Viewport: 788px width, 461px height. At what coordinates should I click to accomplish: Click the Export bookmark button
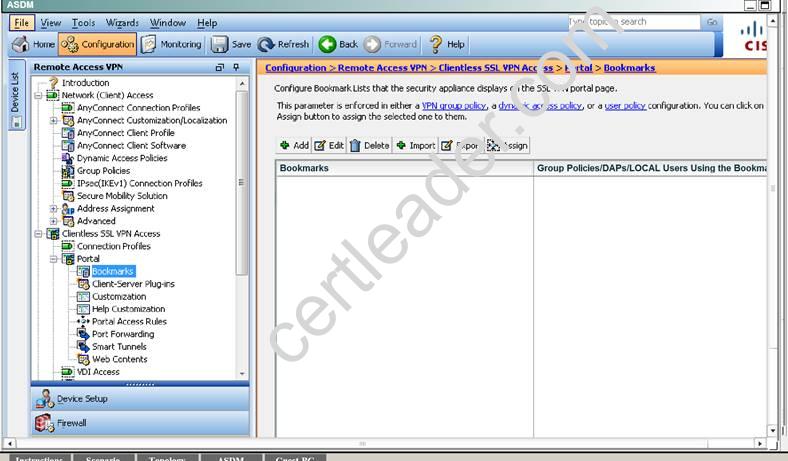coord(461,145)
